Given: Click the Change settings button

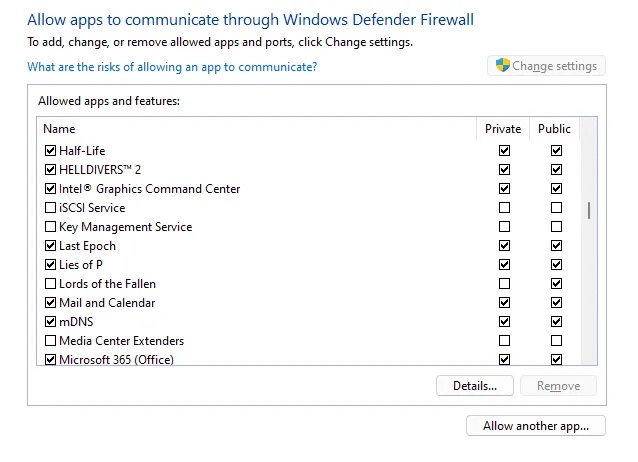Looking at the screenshot, I should (546, 66).
